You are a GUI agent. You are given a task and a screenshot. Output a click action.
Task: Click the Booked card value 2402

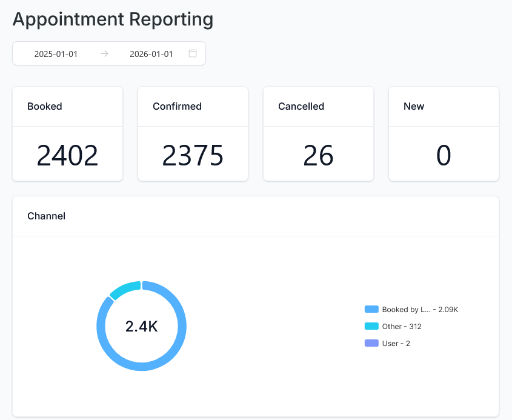67,156
